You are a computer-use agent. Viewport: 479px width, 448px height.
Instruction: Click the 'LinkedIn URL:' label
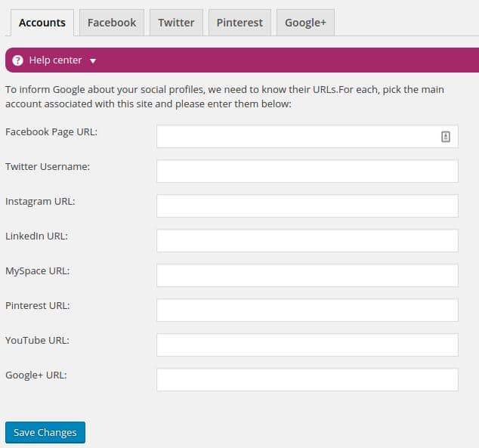(x=37, y=236)
